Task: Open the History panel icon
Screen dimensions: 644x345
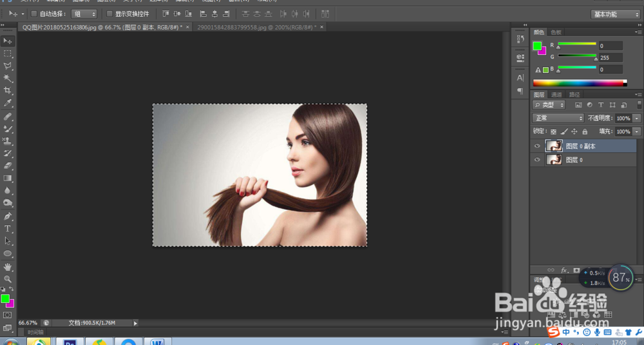Action: click(520, 39)
